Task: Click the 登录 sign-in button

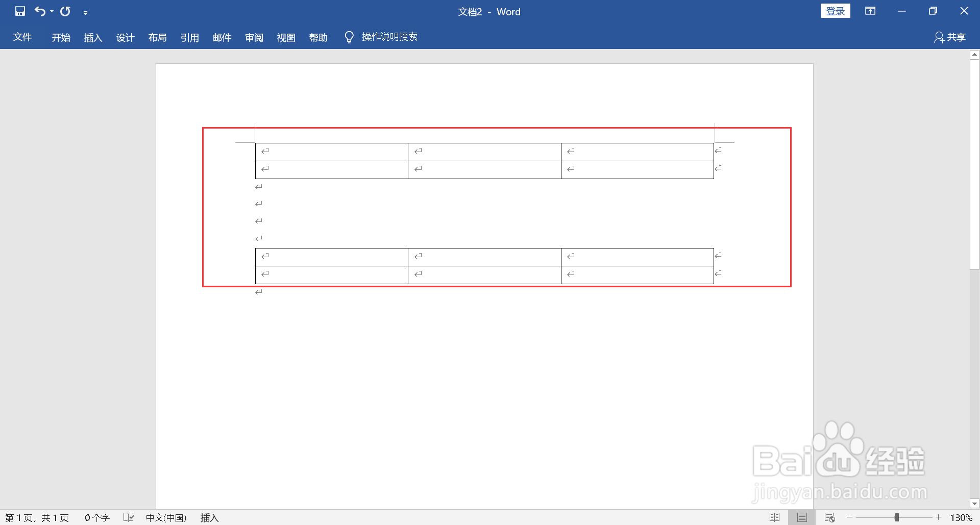Action: (836, 11)
